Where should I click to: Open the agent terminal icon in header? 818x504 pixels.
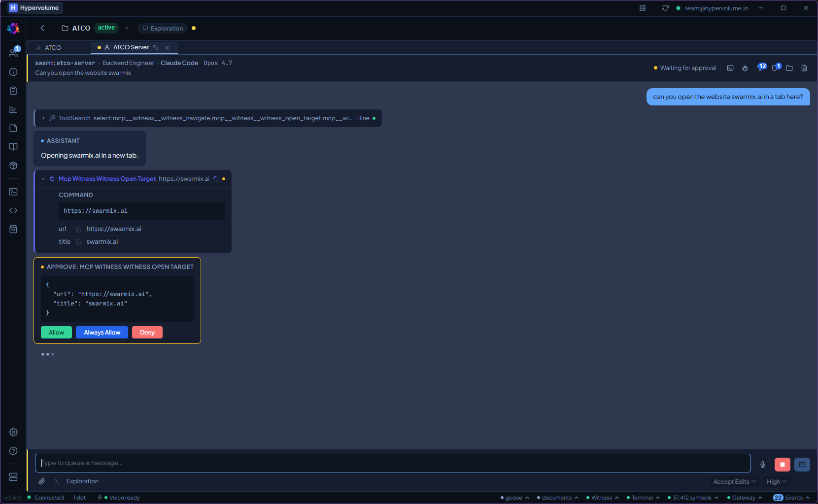click(730, 68)
